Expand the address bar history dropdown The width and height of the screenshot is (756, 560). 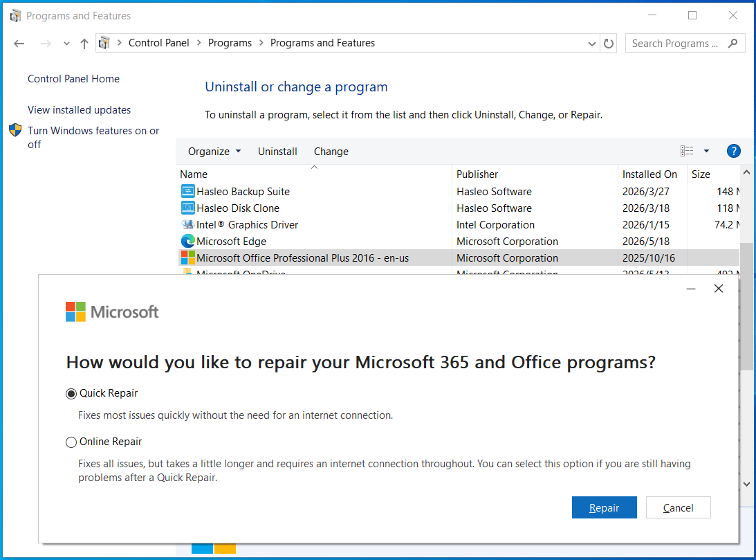(591, 44)
